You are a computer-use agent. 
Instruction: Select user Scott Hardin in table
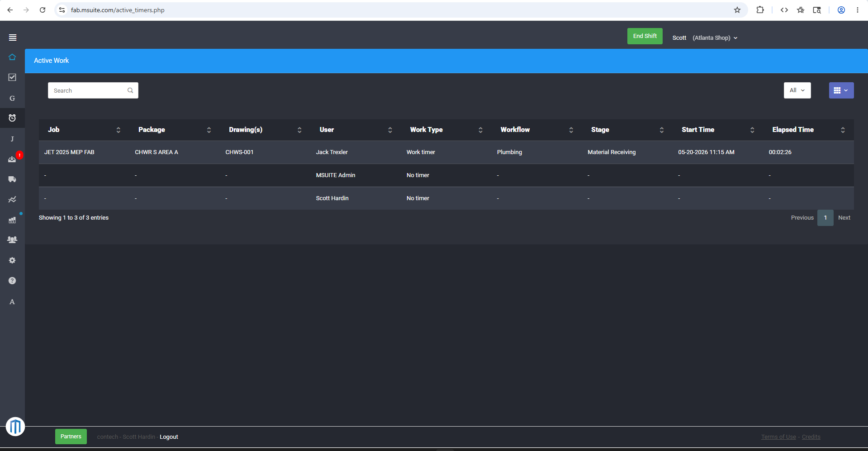(x=332, y=198)
